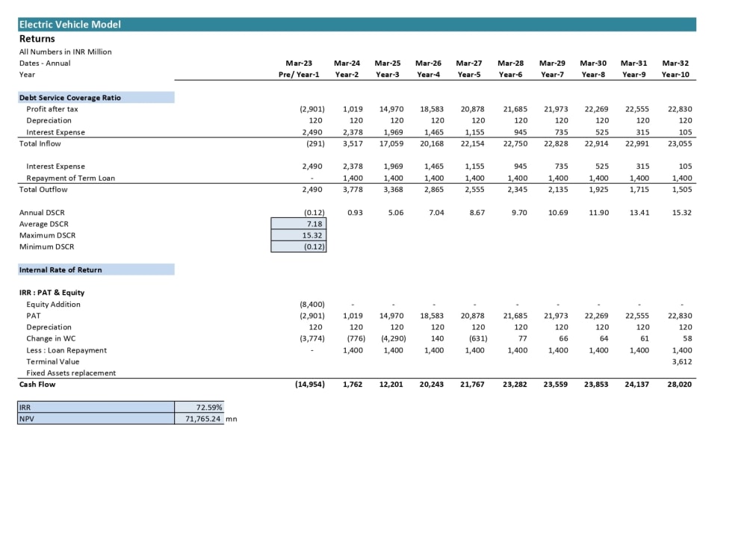Viewport: 747px width, 560px height.
Task: Click the Total Outflow row label
Action: click(43, 190)
